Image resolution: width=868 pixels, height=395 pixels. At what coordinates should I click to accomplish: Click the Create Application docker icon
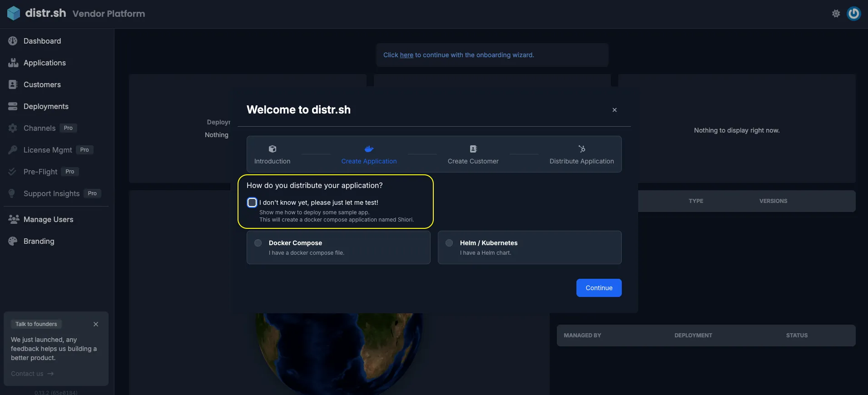tap(369, 149)
